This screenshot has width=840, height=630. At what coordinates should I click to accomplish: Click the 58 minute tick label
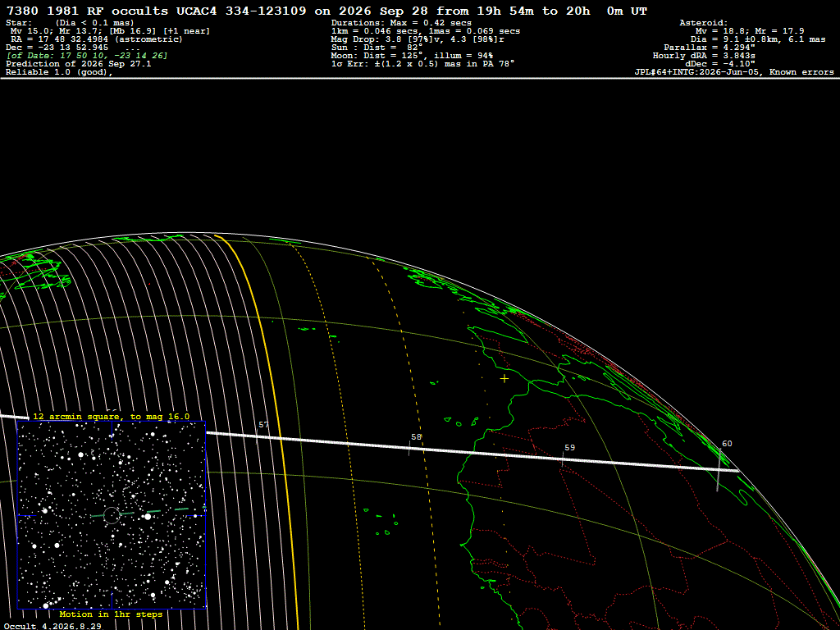click(416, 437)
